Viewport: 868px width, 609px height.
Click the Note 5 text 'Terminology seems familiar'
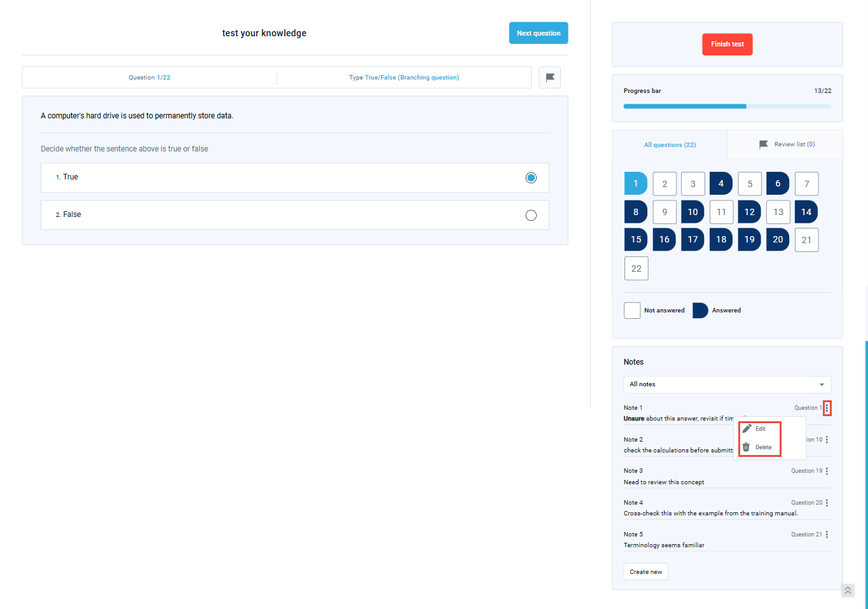664,545
